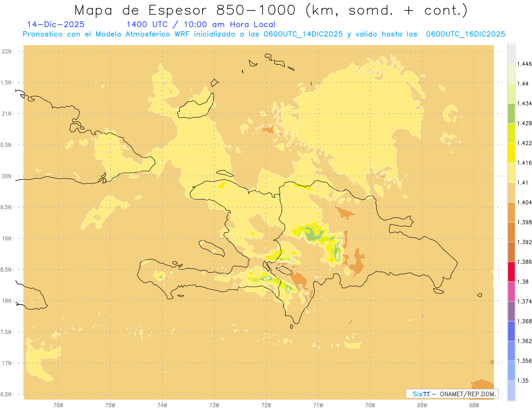Click the '22N' latitude label

pyautogui.click(x=7, y=51)
